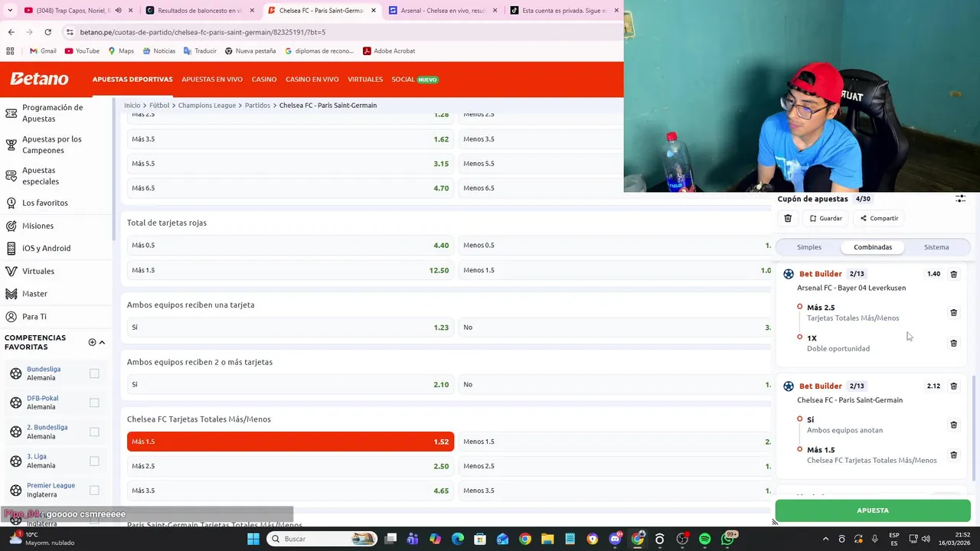Save the bet slip with Guardar
Image resolution: width=980 pixels, height=551 pixels.
(826, 218)
